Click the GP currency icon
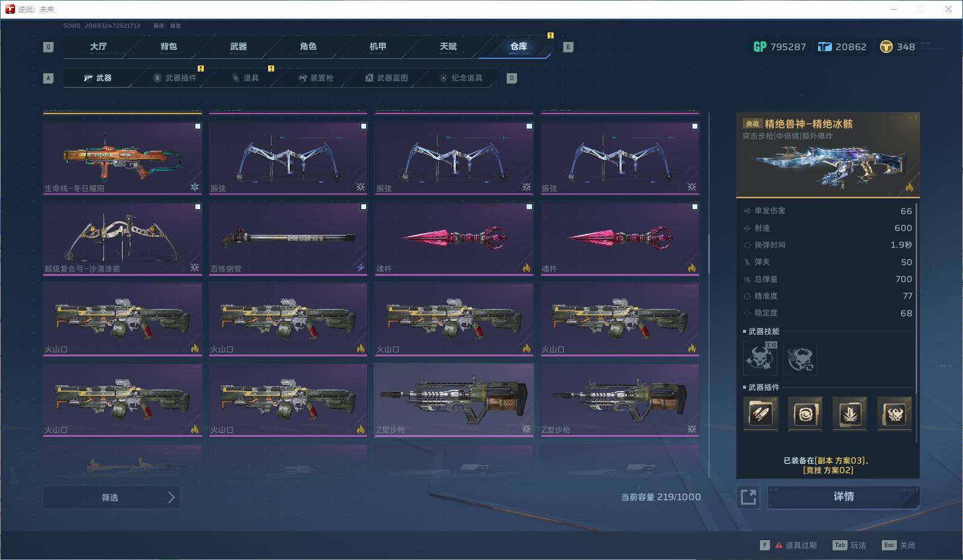Screen dimensions: 963x560 tap(760, 46)
